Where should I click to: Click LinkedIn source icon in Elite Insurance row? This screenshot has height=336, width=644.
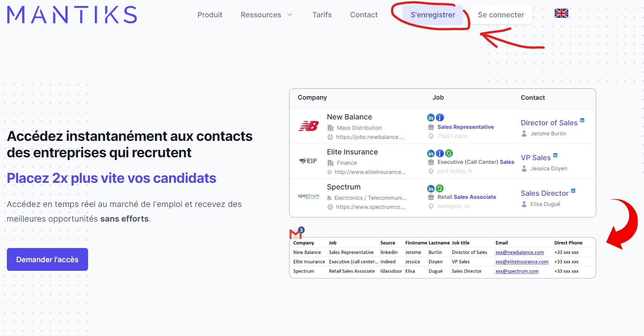431,153
